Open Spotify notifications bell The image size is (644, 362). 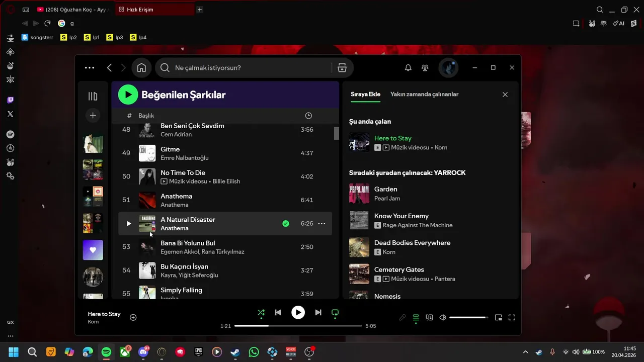tap(408, 68)
